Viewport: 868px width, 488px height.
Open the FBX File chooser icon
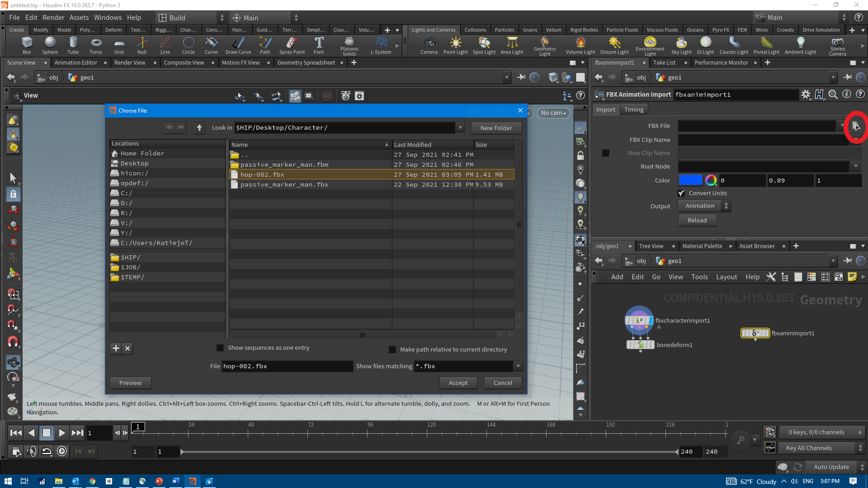pyautogui.click(x=856, y=126)
